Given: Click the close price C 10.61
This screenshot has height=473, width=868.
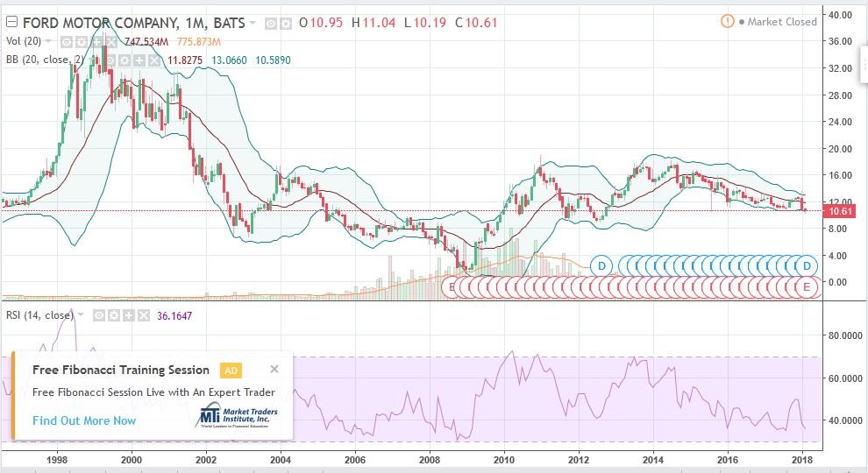Looking at the screenshot, I should coord(476,23).
